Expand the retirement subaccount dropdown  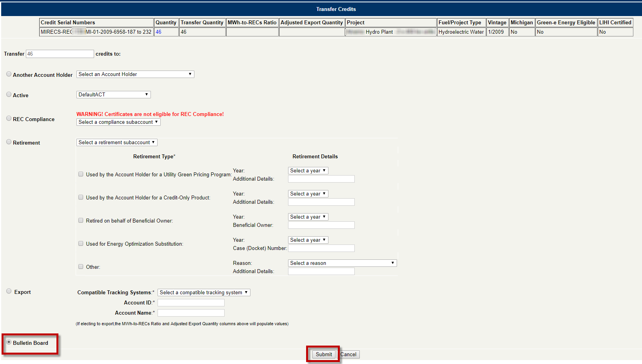coord(117,143)
